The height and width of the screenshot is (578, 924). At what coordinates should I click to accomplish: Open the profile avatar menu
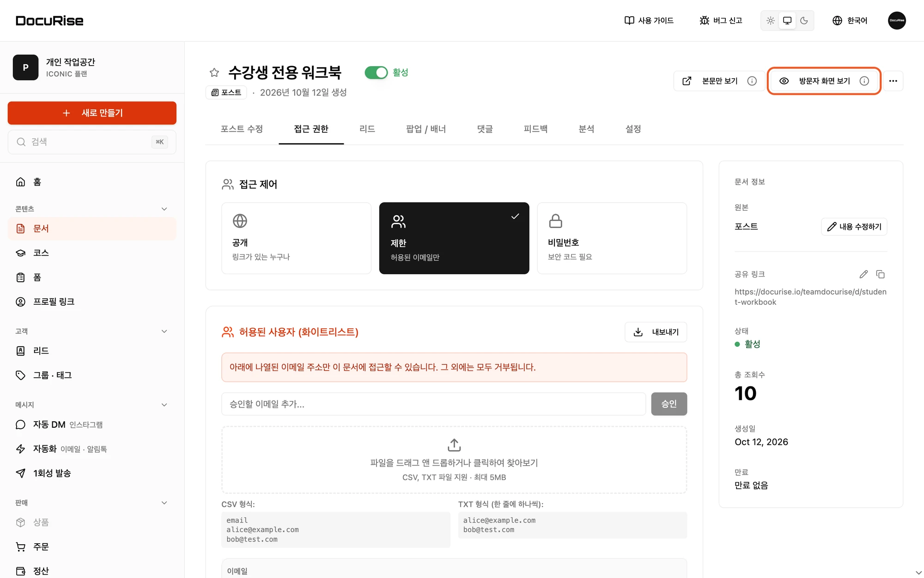[897, 20]
